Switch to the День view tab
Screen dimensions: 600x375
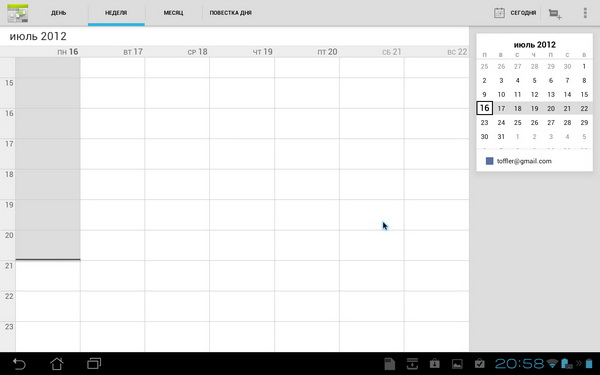pyautogui.click(x=59, y=13)
